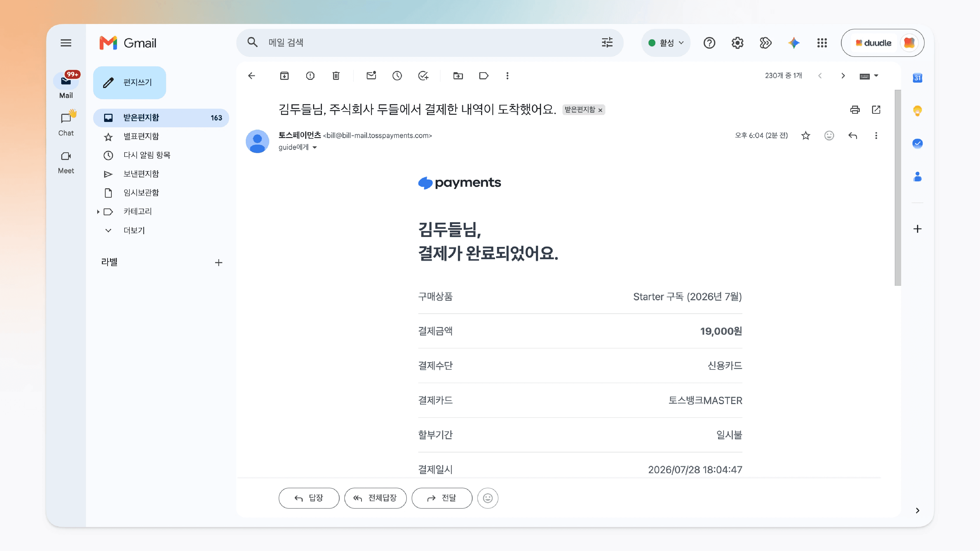
Task: Open settings gear icon
Action: click(x=737, y=43)
